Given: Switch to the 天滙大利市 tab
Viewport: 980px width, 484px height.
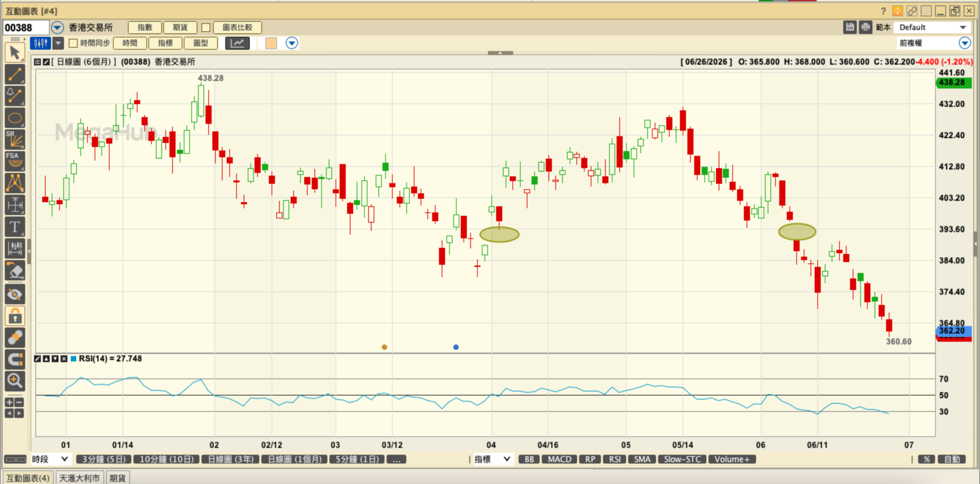Looking at the screenshot, I should point(79,478).
